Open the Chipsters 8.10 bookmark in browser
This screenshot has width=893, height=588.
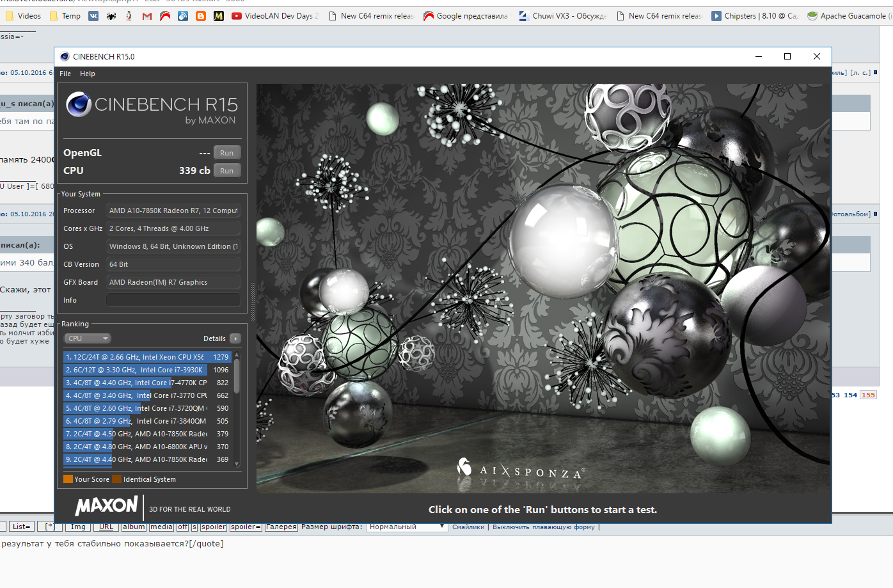755,16
